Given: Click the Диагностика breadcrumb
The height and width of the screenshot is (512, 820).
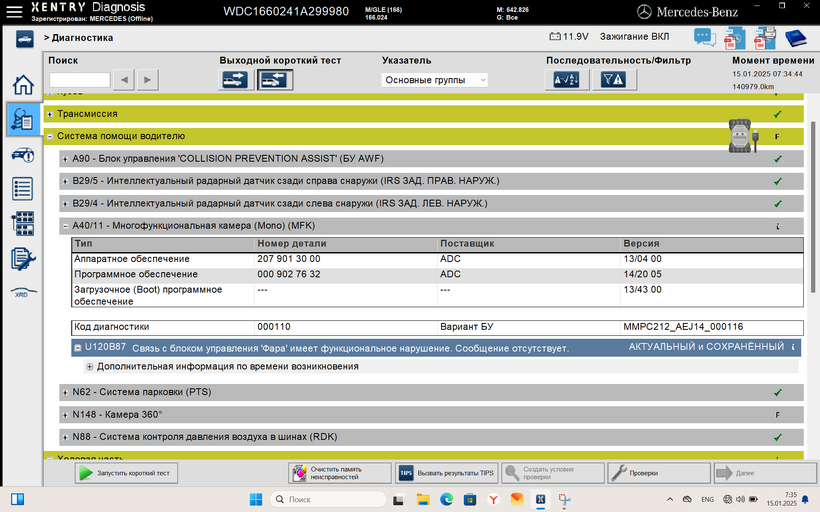Looking at the screenshot, I should 82,38.
